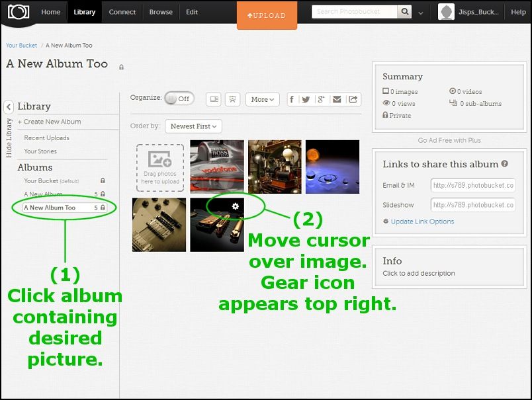This screenshot has height=400, width=532.
Task: Share album via Google Plus icon
Action: [321, 99]
